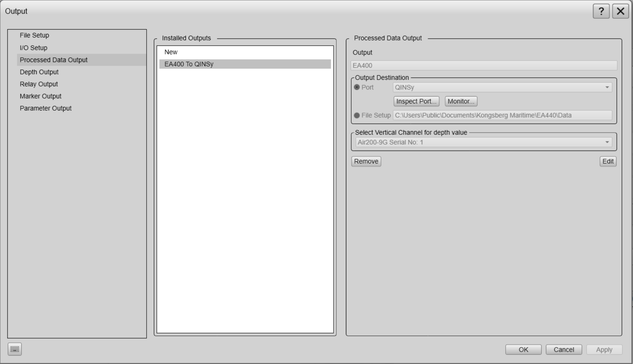Select the Port radio button

point(357,87)
